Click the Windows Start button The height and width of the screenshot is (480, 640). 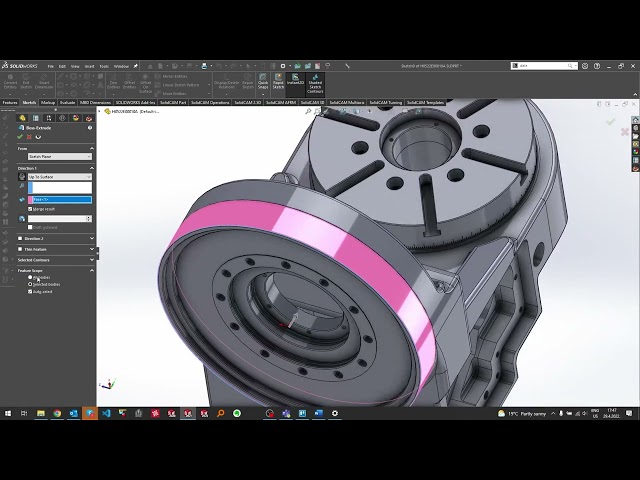8,413
